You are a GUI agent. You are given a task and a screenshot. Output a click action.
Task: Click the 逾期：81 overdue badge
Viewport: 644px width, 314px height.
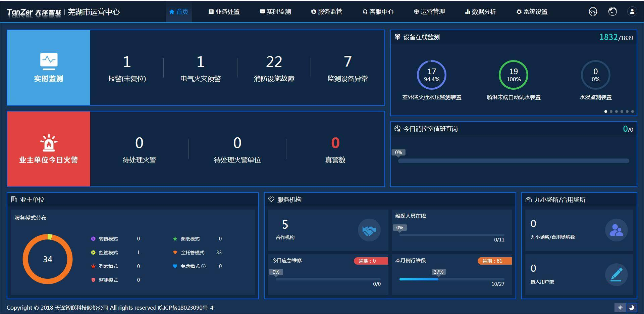click(x=494, y=261)
